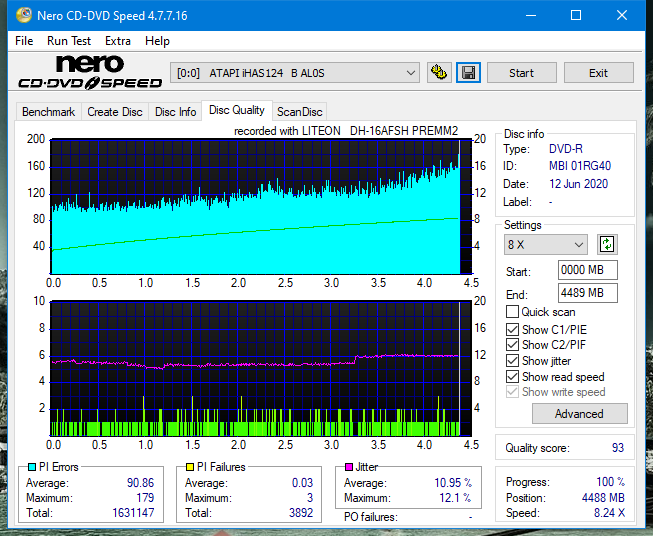
Task: Click the refresh speed settings icon
Action: pos(607,244)
